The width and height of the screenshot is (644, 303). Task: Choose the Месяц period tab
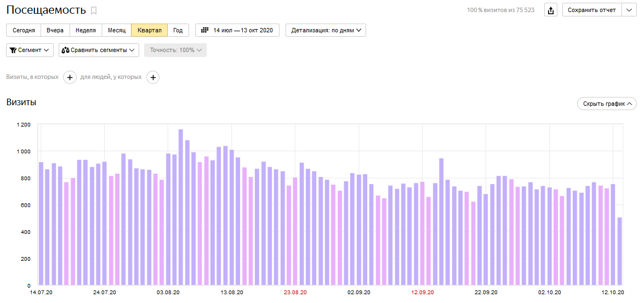[117, 30]
